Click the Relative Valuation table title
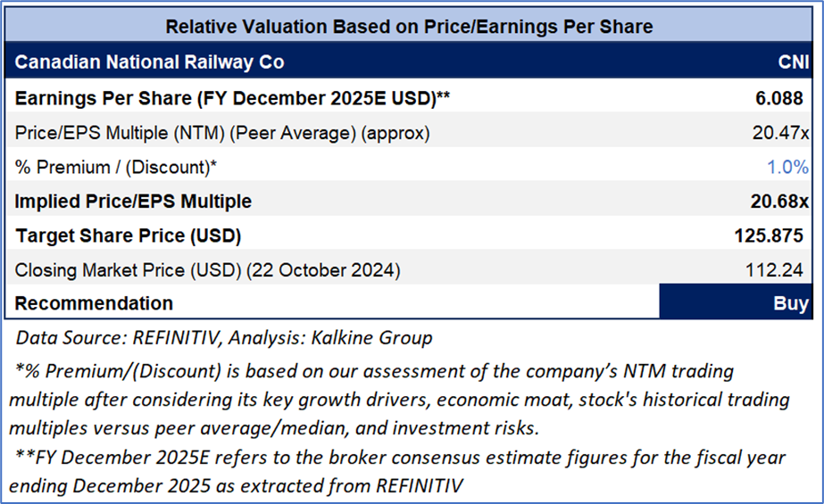The width and height of the screenshot is (824, 504). pyautogui.click(x=409, y=27)
